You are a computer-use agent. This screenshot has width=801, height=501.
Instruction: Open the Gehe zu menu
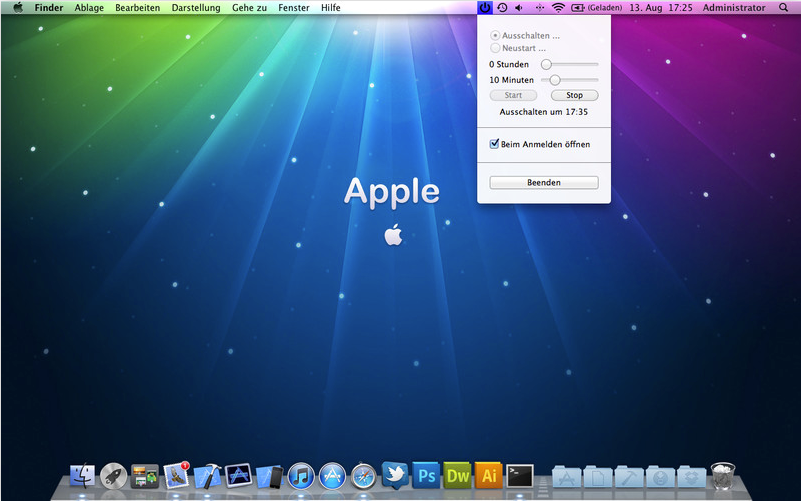click(x=249, y=8)
